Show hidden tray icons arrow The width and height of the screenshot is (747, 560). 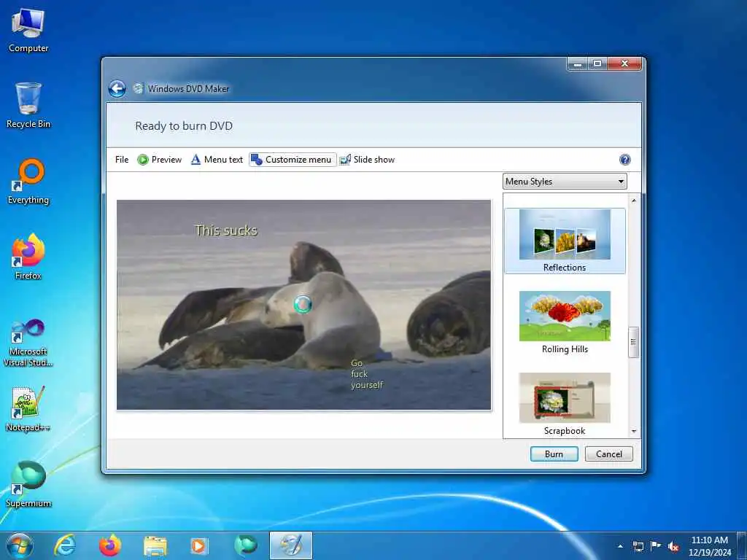pos(620,546)
